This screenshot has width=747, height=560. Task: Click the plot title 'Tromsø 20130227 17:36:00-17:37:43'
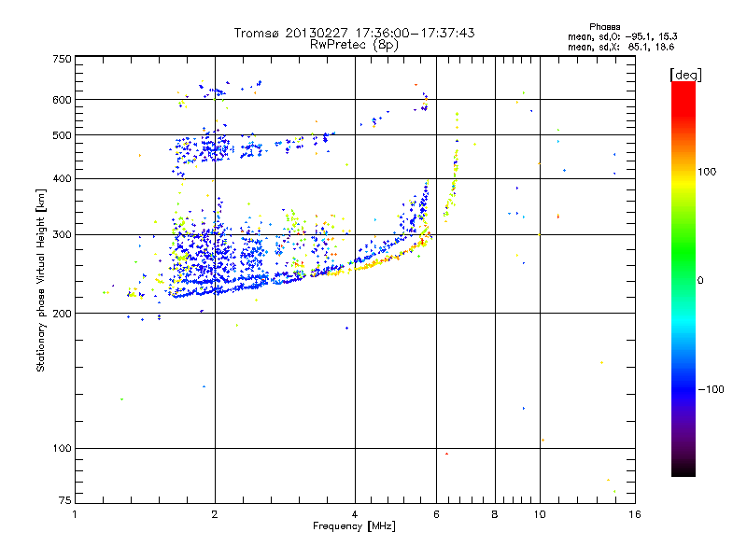(354, 33)
